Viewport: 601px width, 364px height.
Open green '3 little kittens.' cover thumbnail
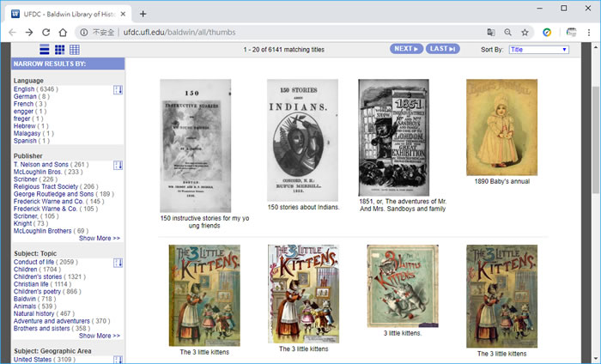tap(403, 286)
